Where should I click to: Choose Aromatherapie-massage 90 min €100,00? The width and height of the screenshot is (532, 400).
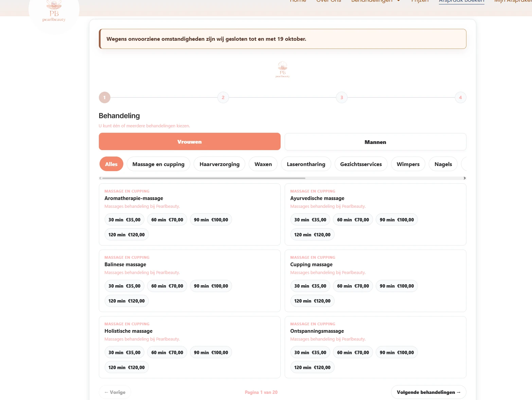point(211,220)
